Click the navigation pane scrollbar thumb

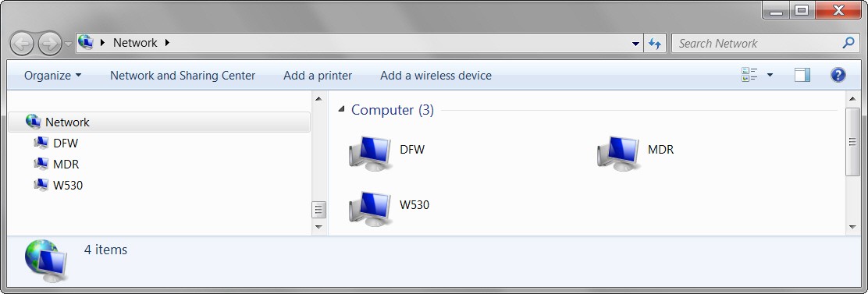click(318, 210)
